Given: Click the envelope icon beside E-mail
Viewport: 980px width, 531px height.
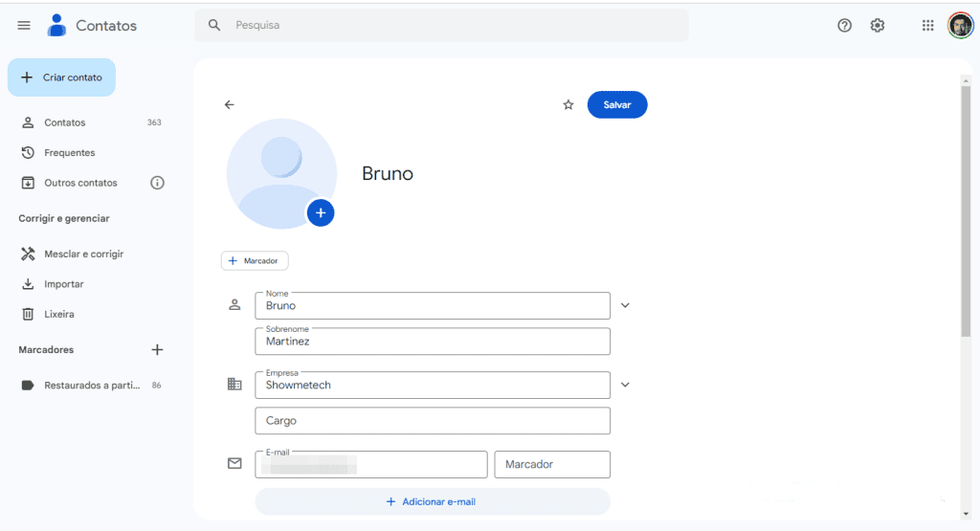Looking at the screenshot, I should tap(234, 463).
